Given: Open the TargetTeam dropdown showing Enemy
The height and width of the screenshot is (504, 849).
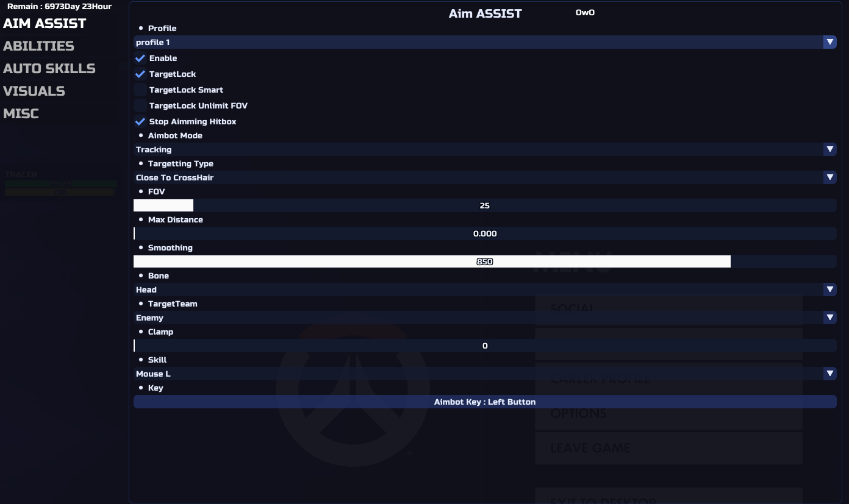Looking at the screenshot, I should (x=485, y=318).
